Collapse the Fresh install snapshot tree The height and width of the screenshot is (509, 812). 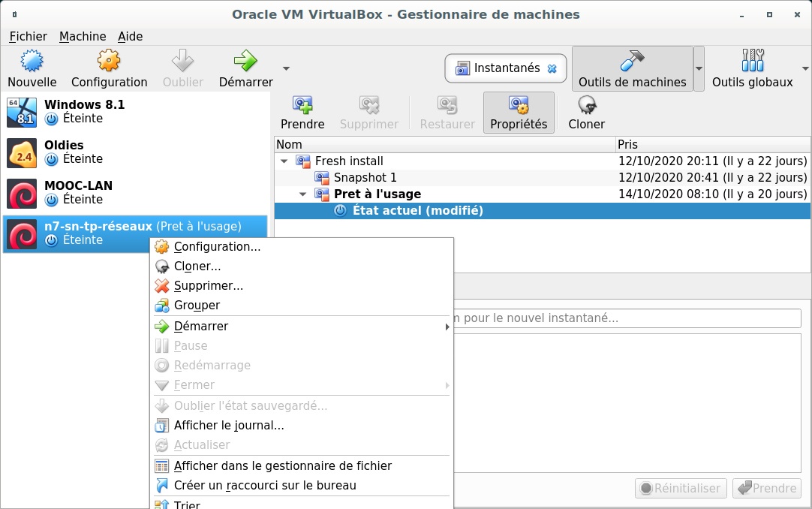284,161
